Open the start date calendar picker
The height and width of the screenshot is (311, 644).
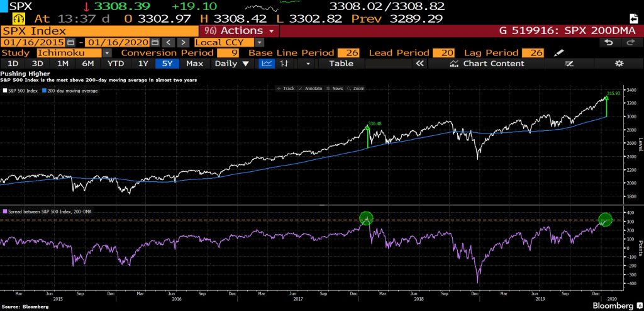(71, 42)
